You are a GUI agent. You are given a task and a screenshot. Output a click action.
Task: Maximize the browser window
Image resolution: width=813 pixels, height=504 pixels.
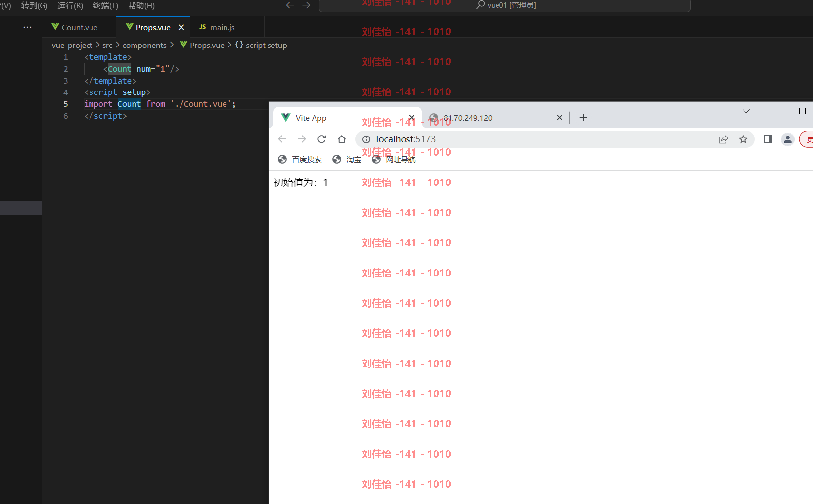[802, 111]
